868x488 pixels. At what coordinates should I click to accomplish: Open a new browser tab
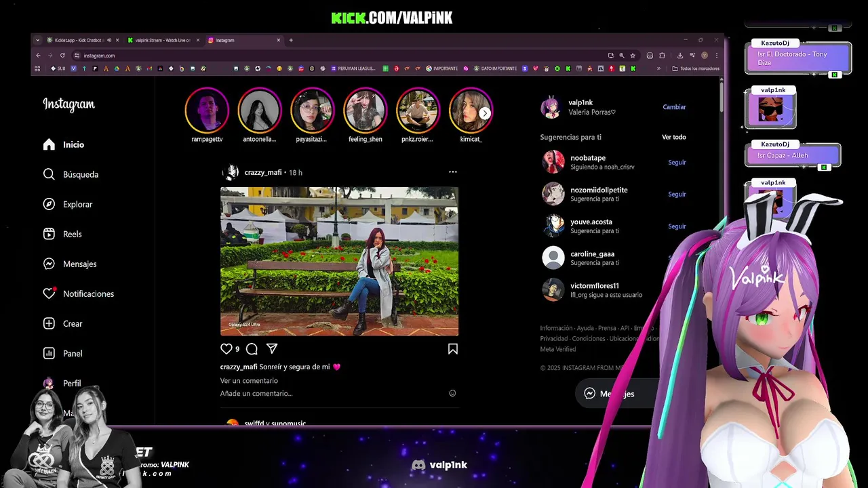pyautogui.click(x=291, y=40)
